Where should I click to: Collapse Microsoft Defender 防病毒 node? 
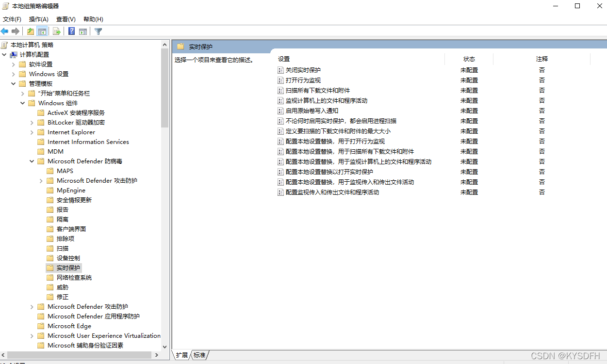click(x=32, y=161)
